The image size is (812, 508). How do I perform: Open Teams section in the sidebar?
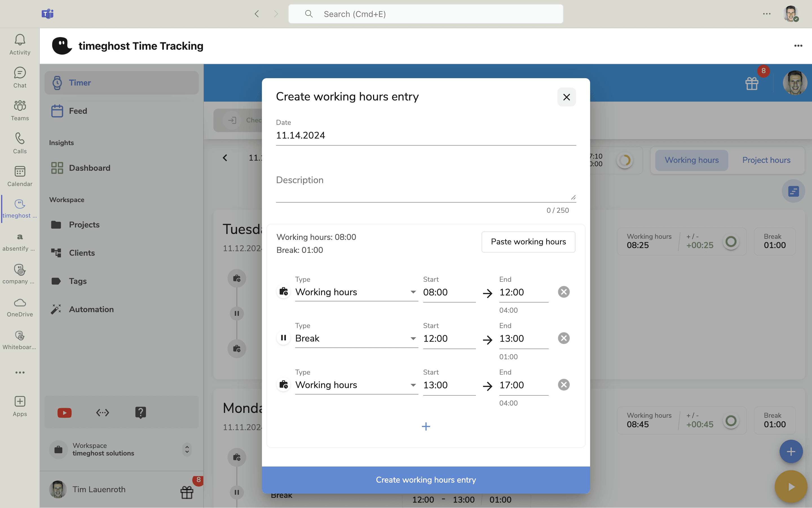(x=20, y=110)
